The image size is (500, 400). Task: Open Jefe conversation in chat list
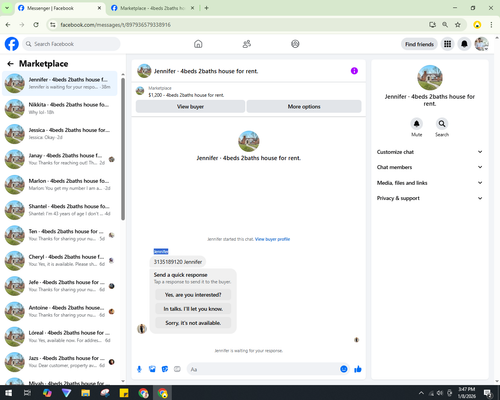[x=60, y=286]
